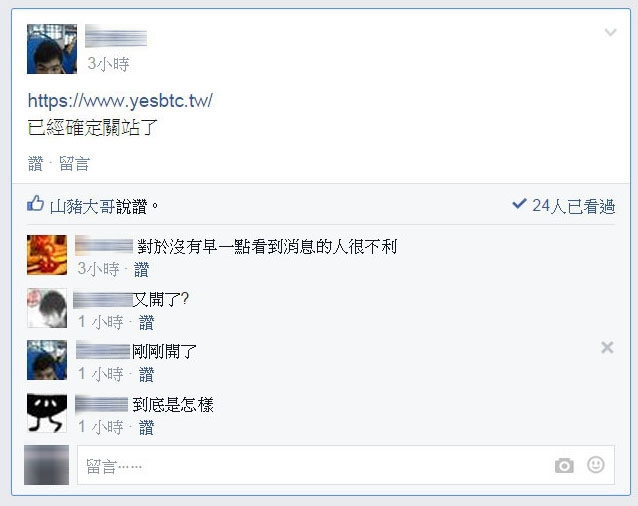Like the 到底是怎樣 comment

pos(146,427)
